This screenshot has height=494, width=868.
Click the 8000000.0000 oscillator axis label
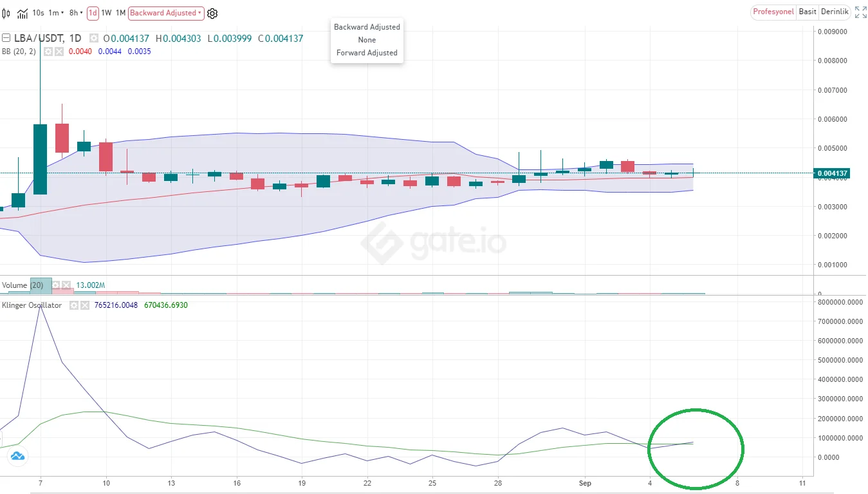(x=840, y=301)
